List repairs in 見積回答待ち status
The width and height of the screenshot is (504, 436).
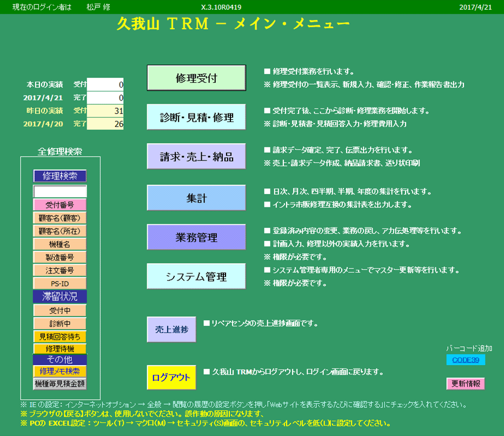coord(60,337)
